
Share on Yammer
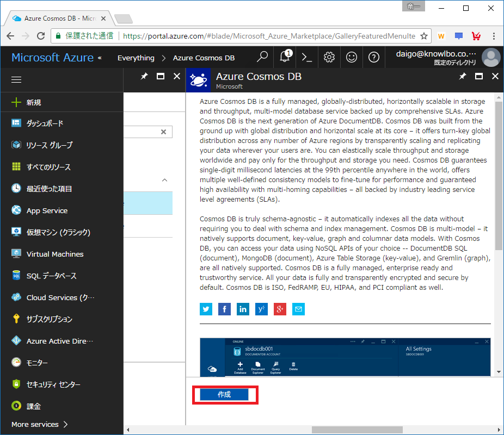coord(261,309)
